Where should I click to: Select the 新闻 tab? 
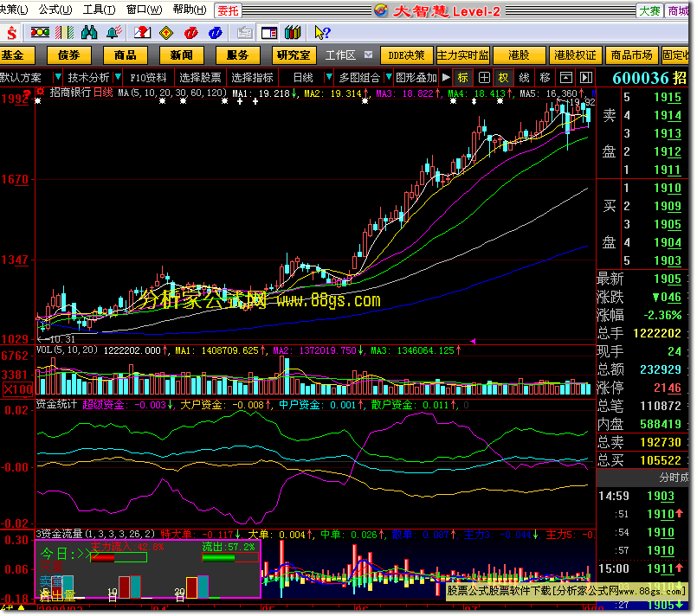(x=181, y=55)
